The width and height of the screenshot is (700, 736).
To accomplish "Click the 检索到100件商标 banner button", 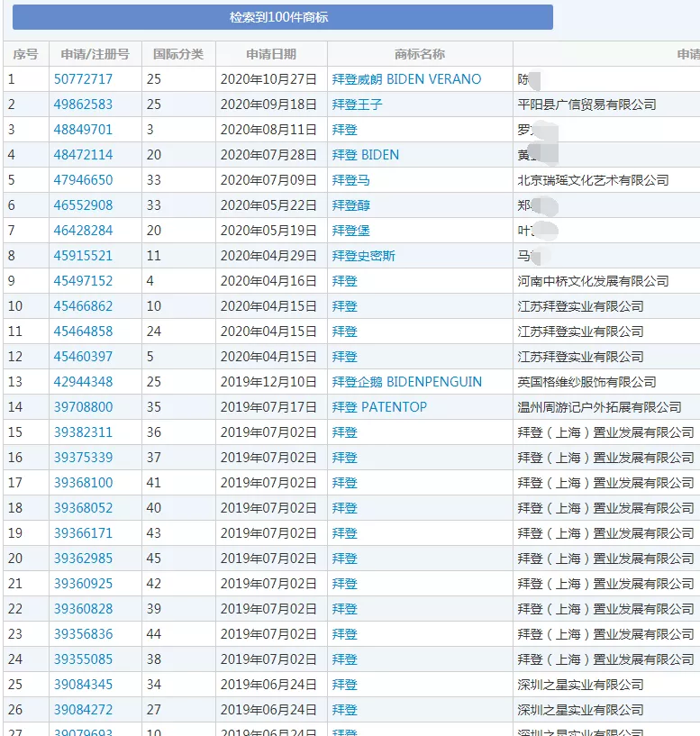I will pos(283,17).
